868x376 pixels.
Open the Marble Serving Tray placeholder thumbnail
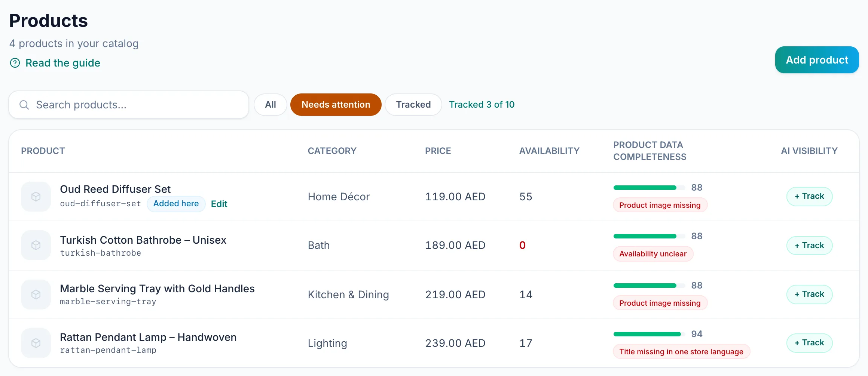coord(36,295)
